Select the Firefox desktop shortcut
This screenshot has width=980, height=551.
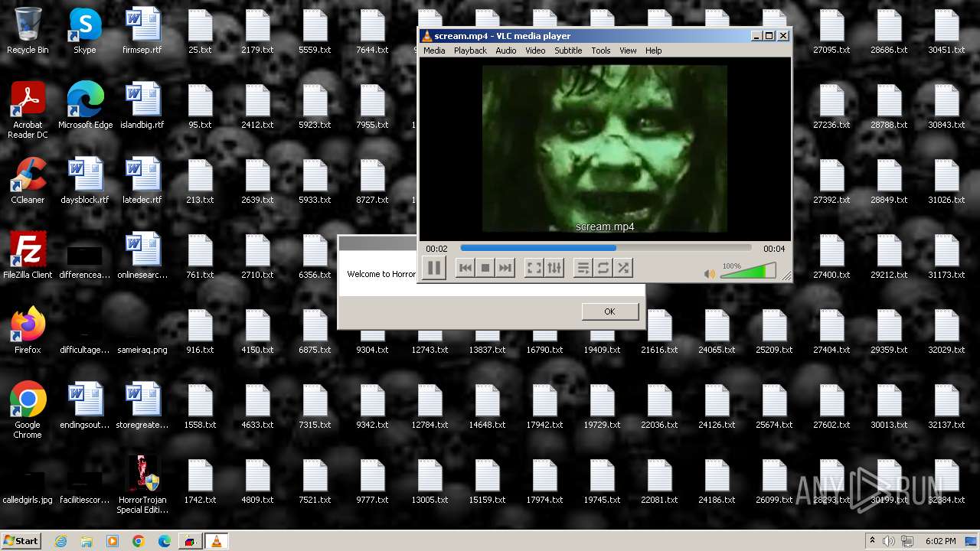pyautogui.click(x=28, y=331)
